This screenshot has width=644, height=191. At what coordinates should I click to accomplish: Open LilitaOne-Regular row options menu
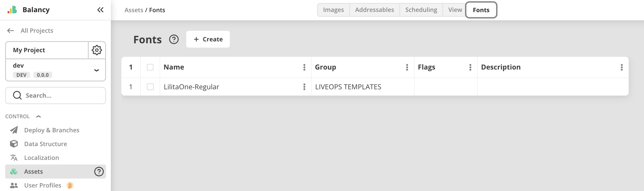click(304, 87)
